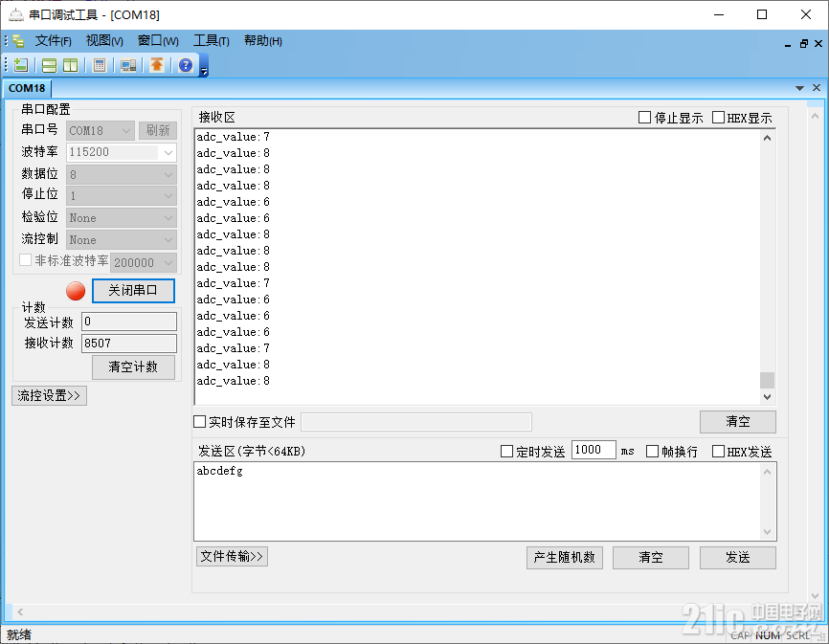Screen dimensions: 829x644
Task: Open the 帮助(H) menu
Action: click(262, 41)
